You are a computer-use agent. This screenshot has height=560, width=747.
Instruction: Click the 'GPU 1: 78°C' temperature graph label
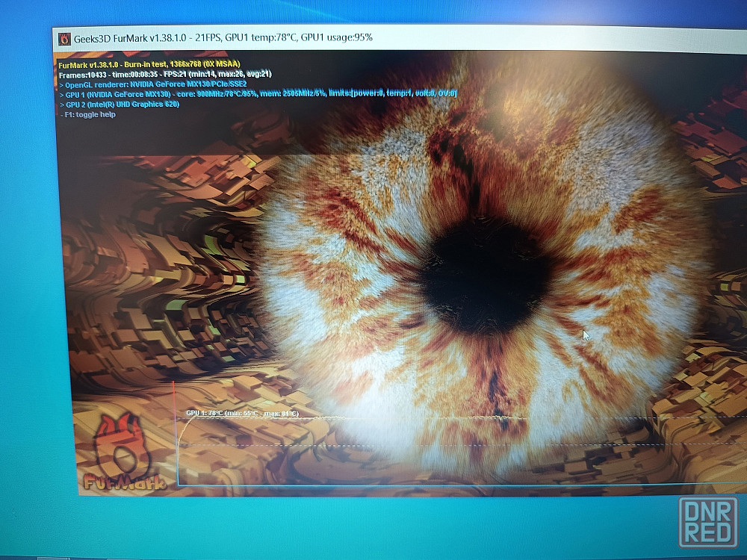click(x=242, y=414)
